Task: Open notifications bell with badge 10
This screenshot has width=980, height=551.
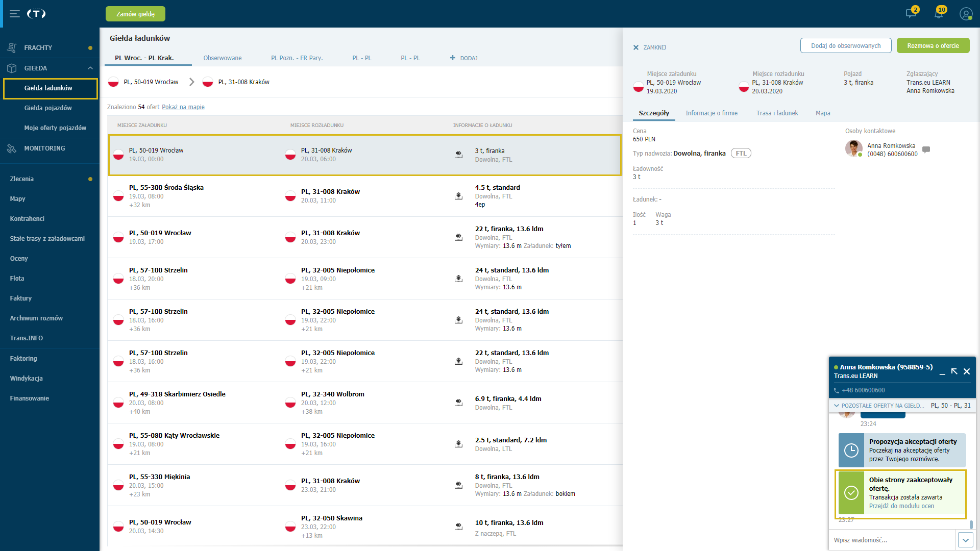Action: click(938, 13)
